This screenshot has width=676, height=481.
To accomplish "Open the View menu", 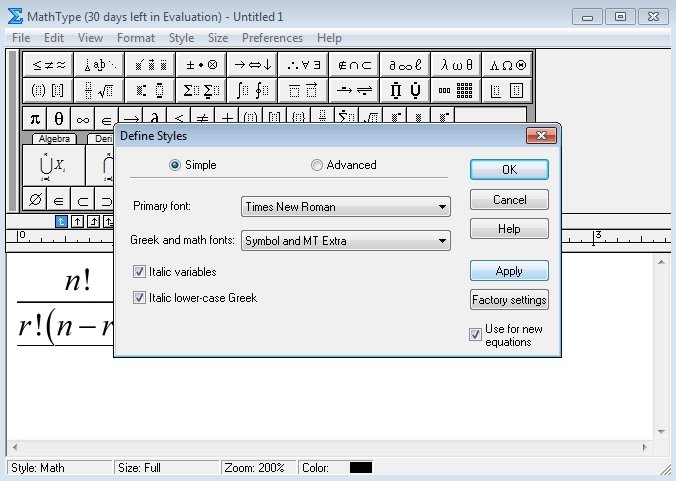I will pos(91,38).
